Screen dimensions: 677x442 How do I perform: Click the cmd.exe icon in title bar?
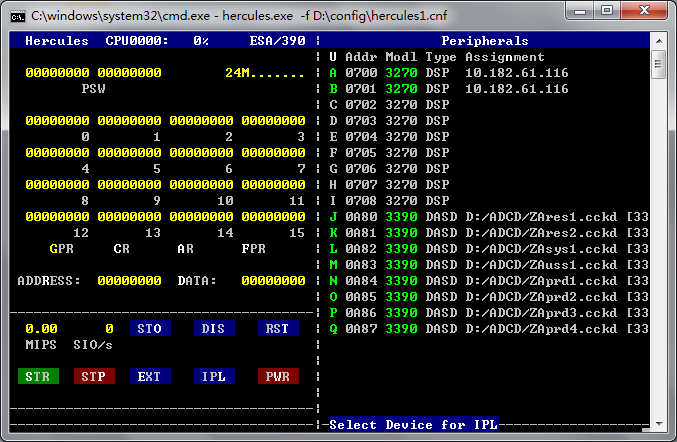click(18, 16)
